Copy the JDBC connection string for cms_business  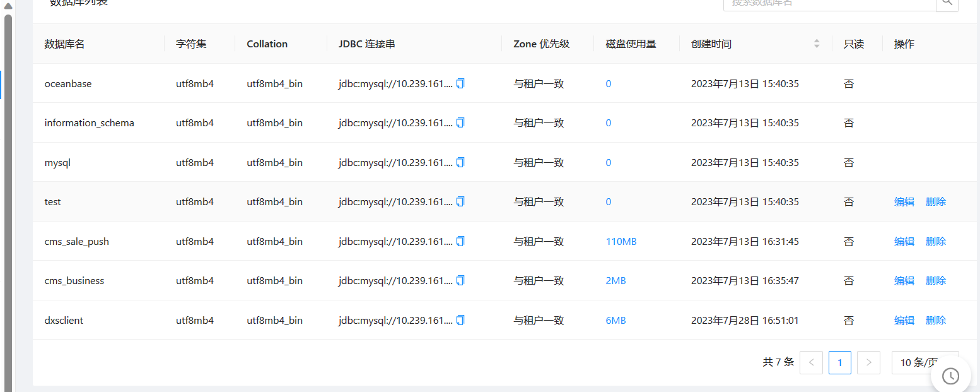pyautogui.click(x=460, y=280)
